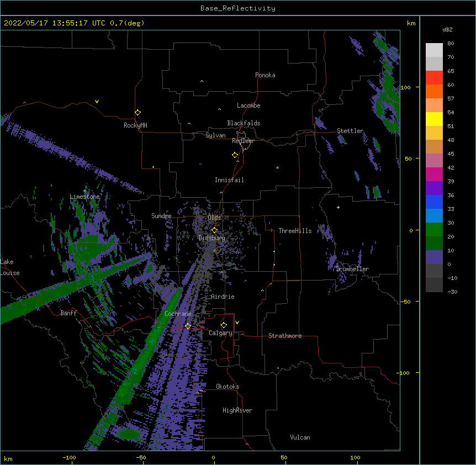Click the Banff label
This screenshot has width=476, height=465.
tap(68, 313)
